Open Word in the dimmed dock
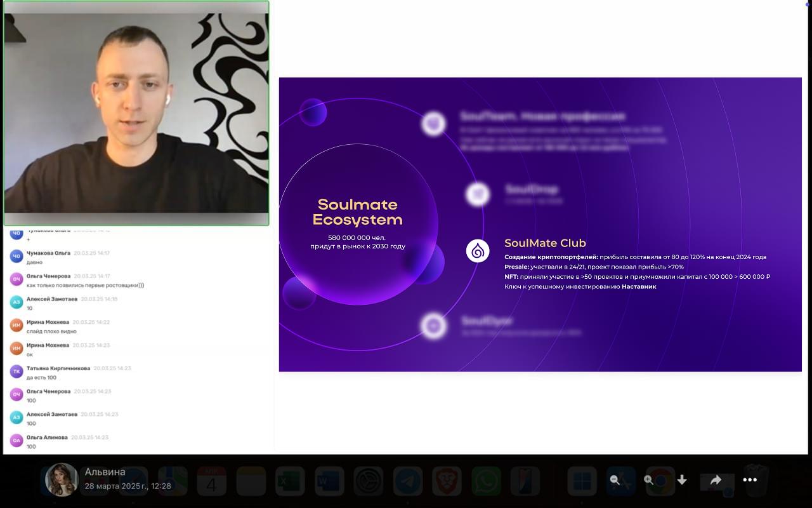This screenshot has width=812, height=508. [329, 481]
